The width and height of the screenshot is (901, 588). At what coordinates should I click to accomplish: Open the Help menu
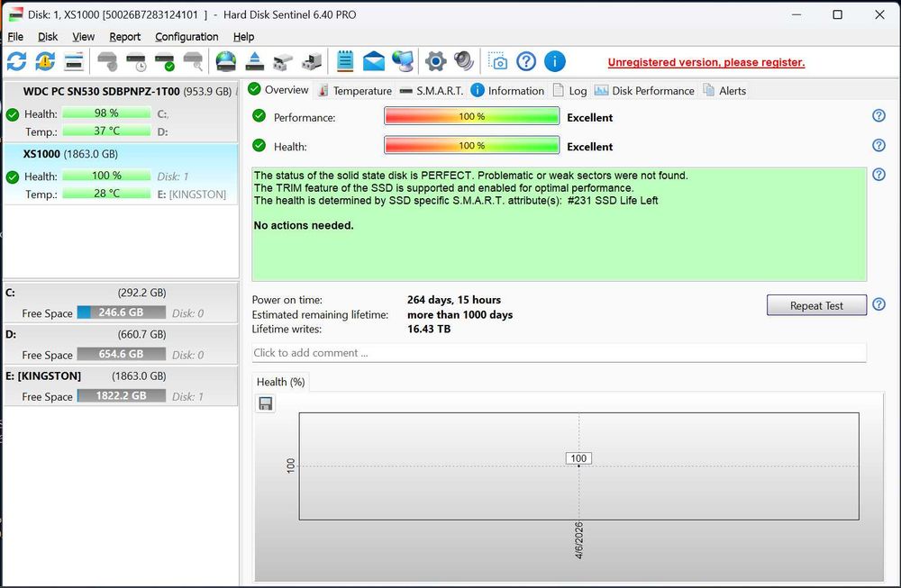(243, 37)
